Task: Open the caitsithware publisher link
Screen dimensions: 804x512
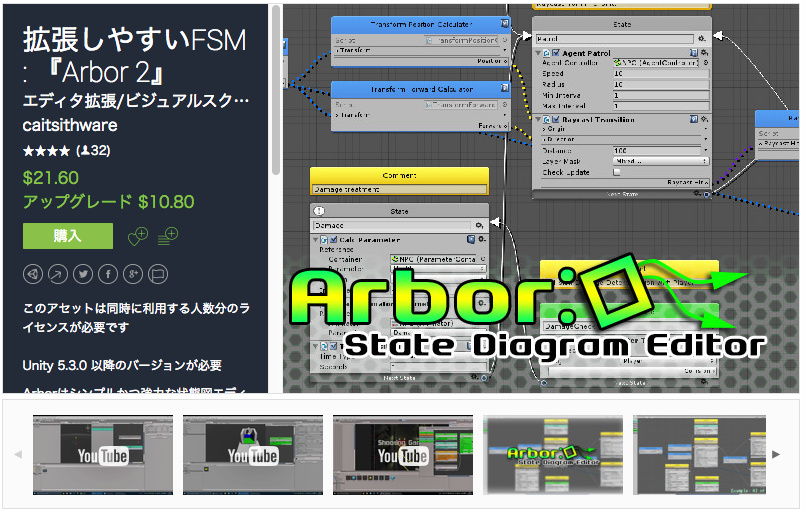Action: tap(70, 125)
